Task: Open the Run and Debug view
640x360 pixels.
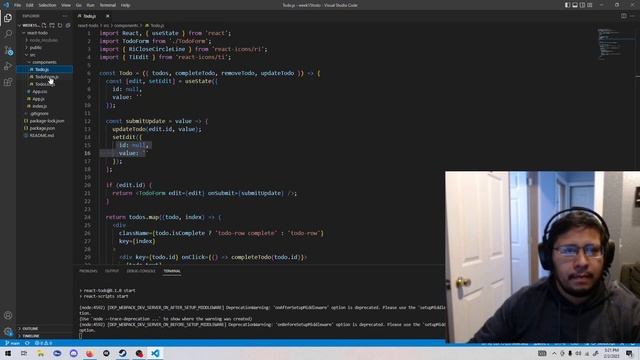Action: [x=8, y=66]
